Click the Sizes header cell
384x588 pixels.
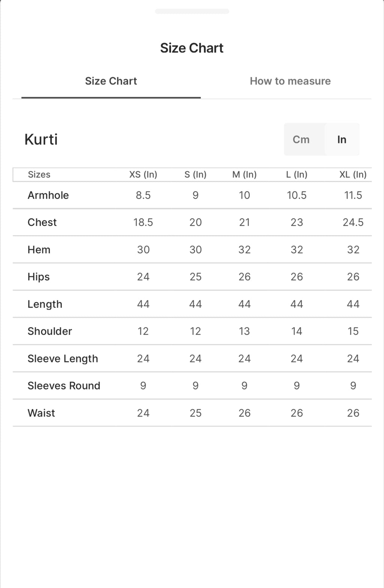pyautogui.click(x=39, y=175)
